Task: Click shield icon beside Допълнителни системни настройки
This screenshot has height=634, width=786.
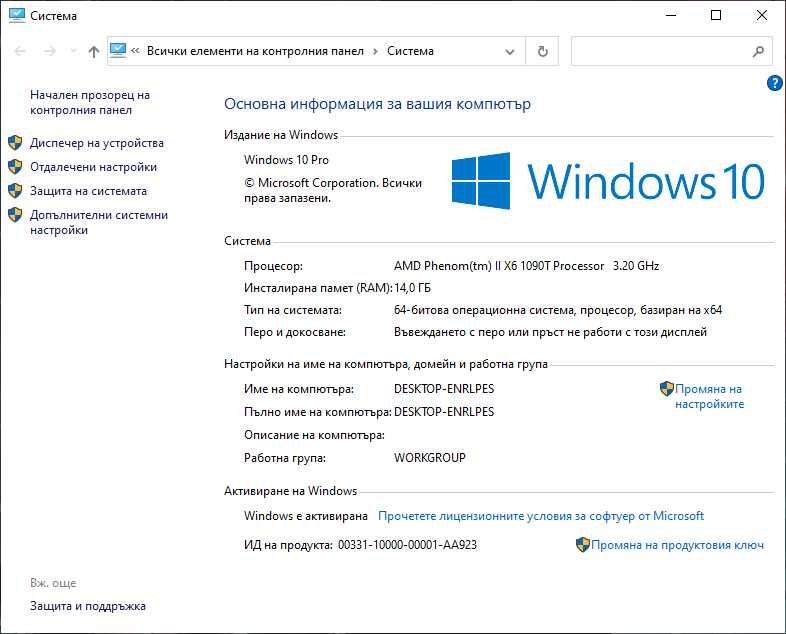Action: pyautogui.click(x=15, y=215)
